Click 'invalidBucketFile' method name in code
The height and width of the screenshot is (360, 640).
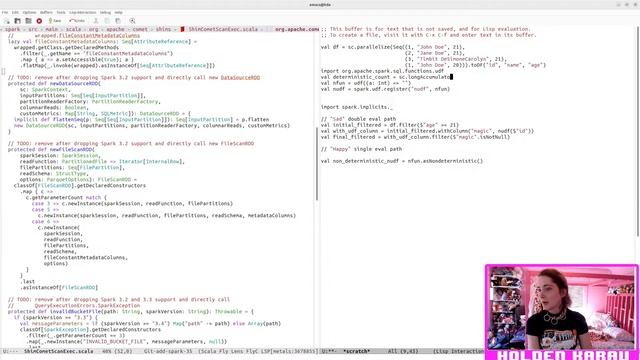[75, 311]
